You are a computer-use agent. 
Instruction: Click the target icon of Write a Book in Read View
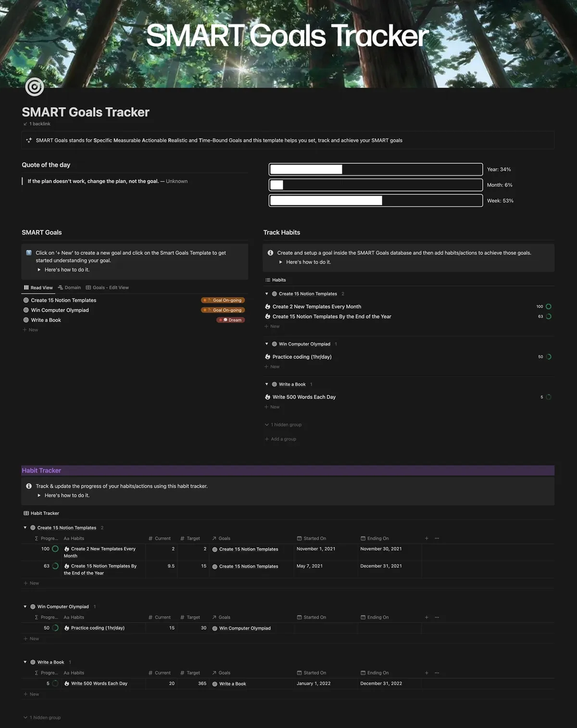26,320
